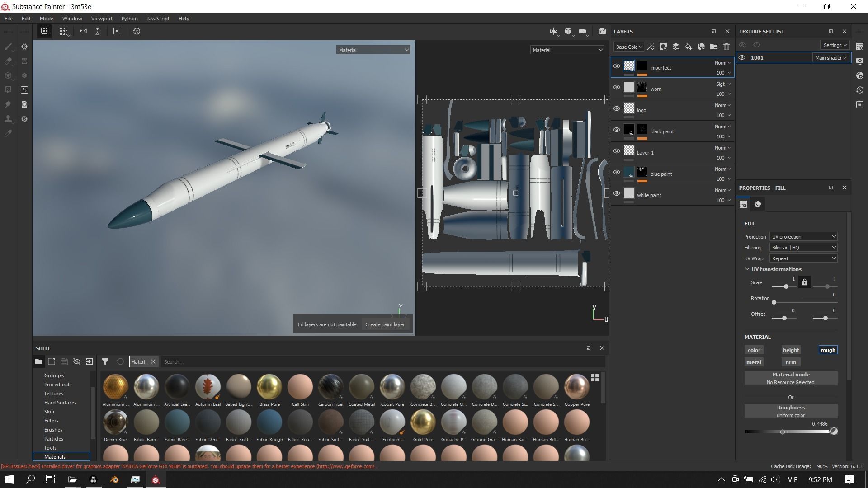Add a folder in Layers panel
The width and height of the screenshot is (868, 488).
[713, 47]
